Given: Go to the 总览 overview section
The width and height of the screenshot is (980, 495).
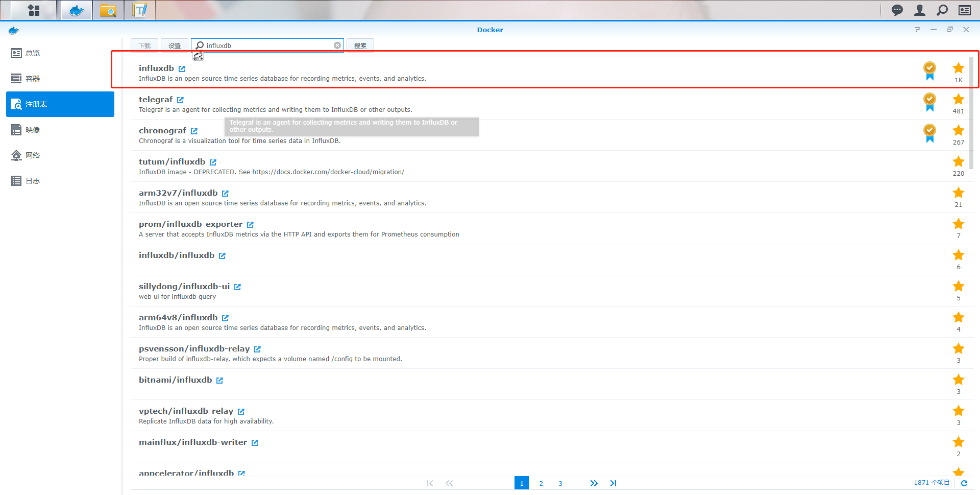Looking at the screenshot, I should (x=60, y=53).
